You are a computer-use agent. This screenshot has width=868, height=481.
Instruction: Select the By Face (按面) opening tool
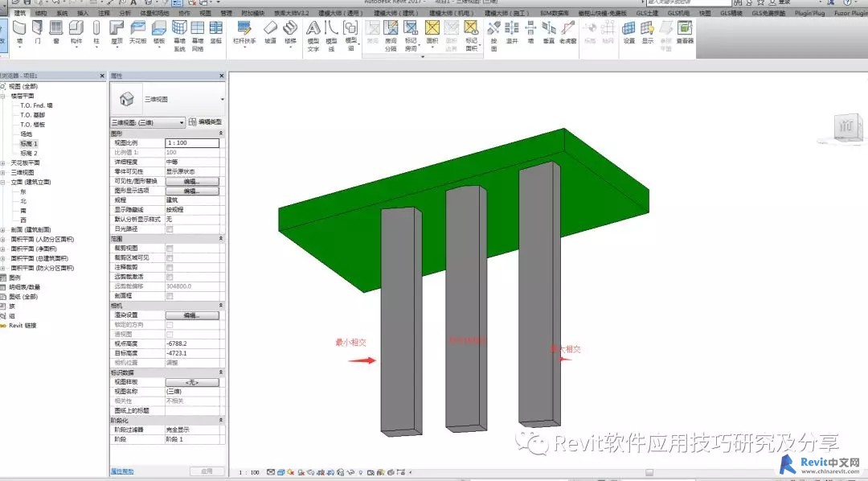tap(493, 35)
